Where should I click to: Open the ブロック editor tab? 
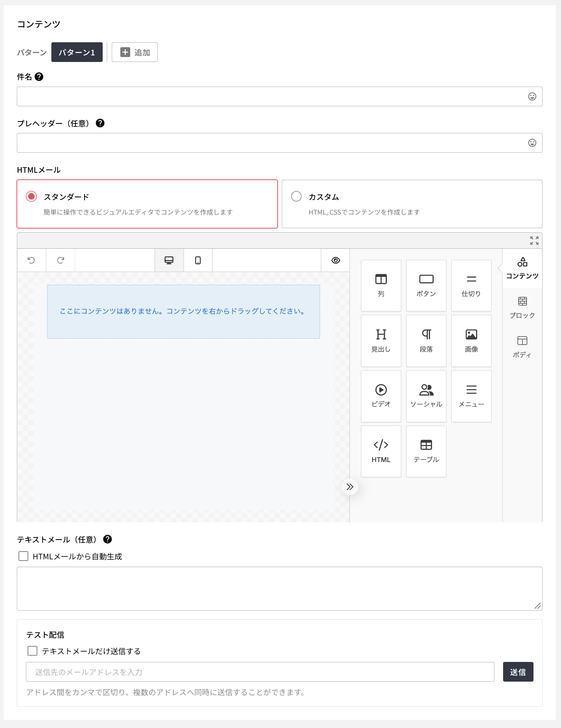click(x=522, y=308)
